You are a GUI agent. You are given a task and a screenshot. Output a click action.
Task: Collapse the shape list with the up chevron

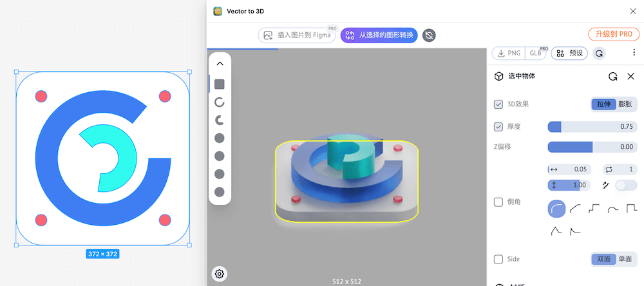[220, 64]
